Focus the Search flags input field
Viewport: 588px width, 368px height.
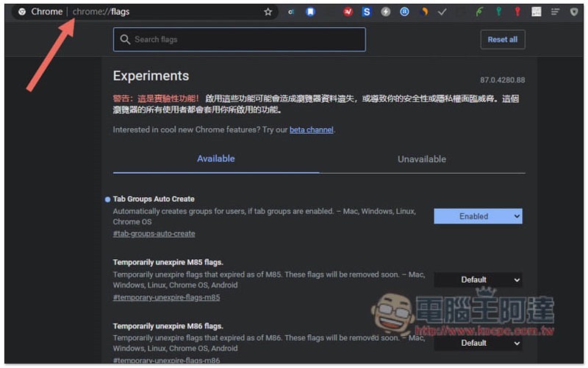(240, 40)
